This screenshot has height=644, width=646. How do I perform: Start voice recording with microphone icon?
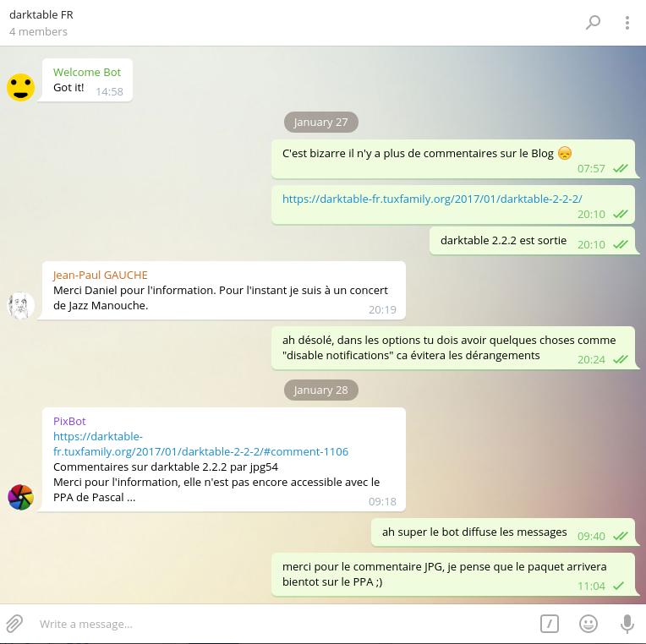pyautogui.click(x=627, y=624)
